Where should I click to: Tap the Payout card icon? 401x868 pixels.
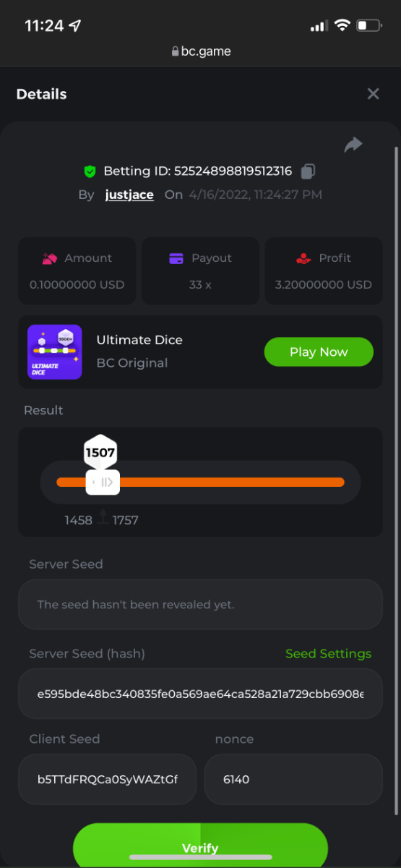[x=176, y=258]
